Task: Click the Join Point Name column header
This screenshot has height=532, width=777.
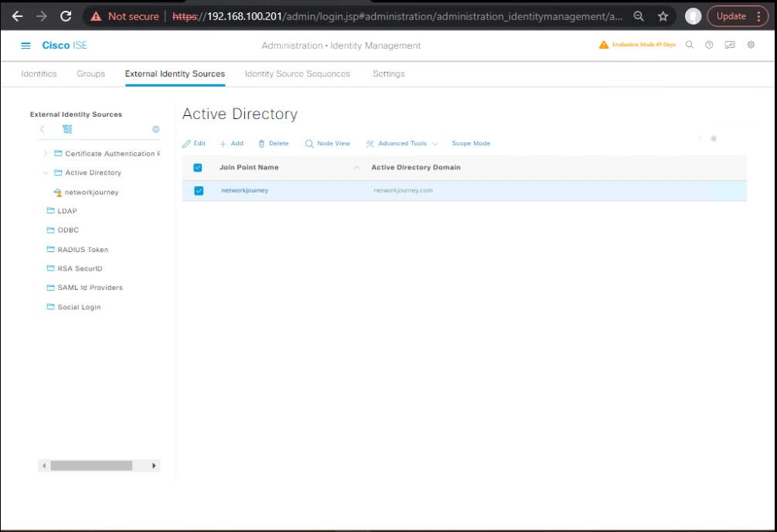Action: coord(249,168)
